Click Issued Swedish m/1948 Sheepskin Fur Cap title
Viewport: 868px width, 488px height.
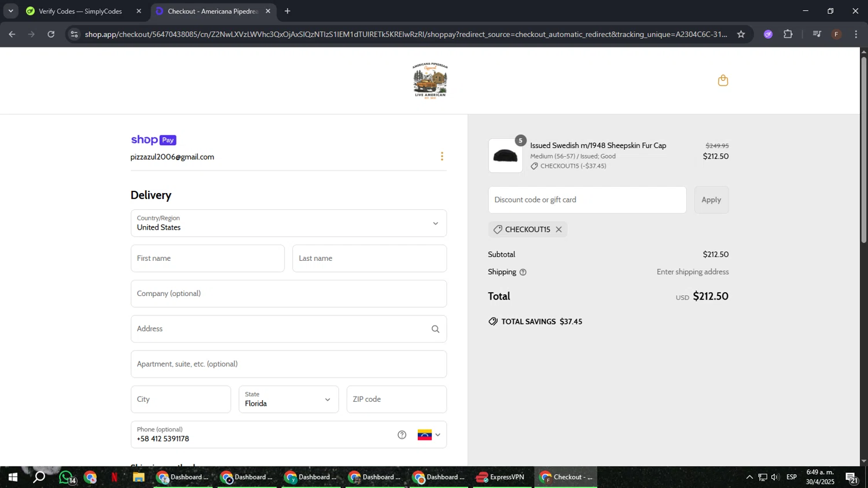pyautogui.click(x=598, y=146)
